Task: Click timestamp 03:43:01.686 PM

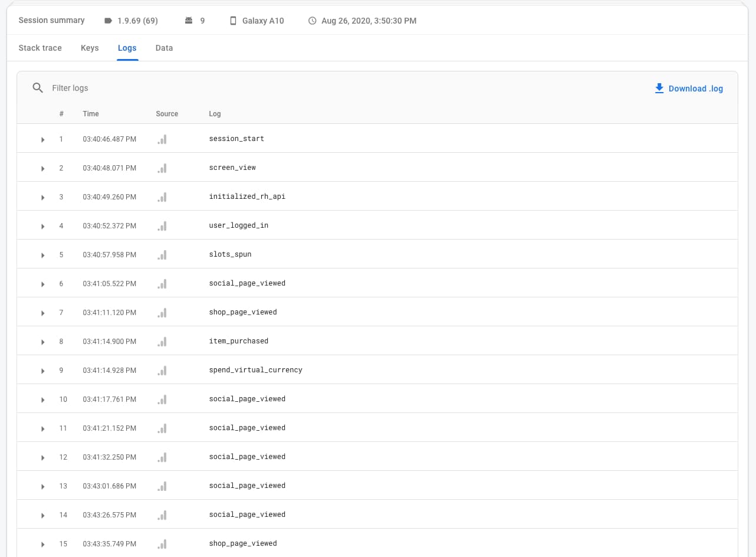Action: (x=110, y=486)
